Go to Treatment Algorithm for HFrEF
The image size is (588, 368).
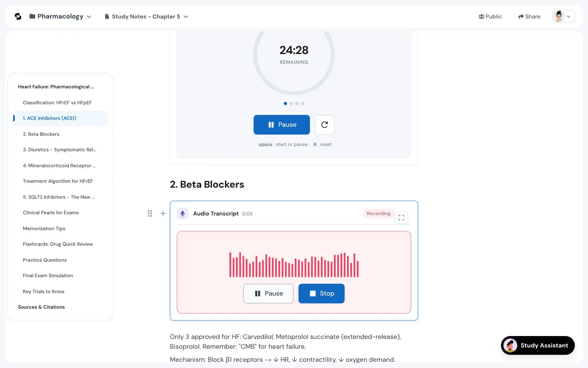pos(58,181)
